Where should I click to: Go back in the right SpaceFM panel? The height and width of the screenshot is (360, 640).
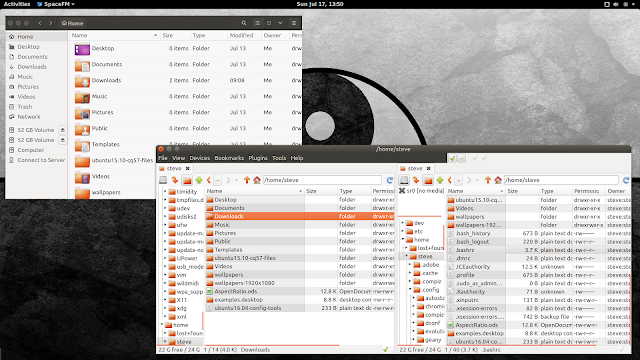pos(450,180)
